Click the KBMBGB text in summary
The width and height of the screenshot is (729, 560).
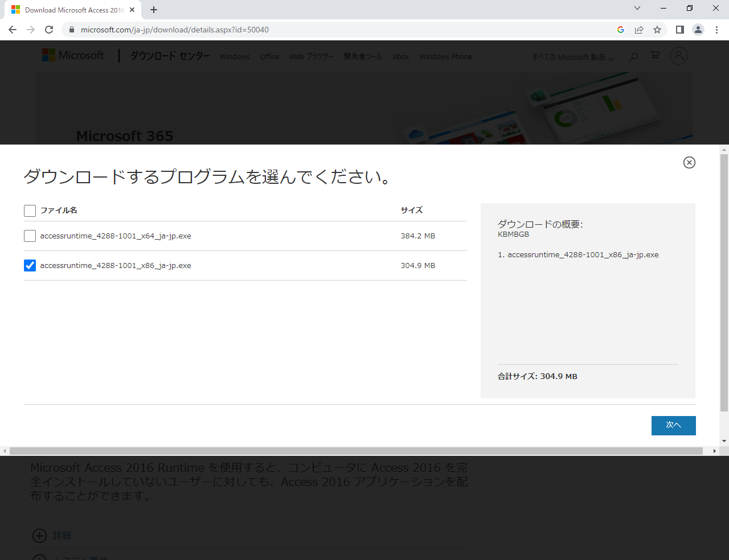pos(513,234)
